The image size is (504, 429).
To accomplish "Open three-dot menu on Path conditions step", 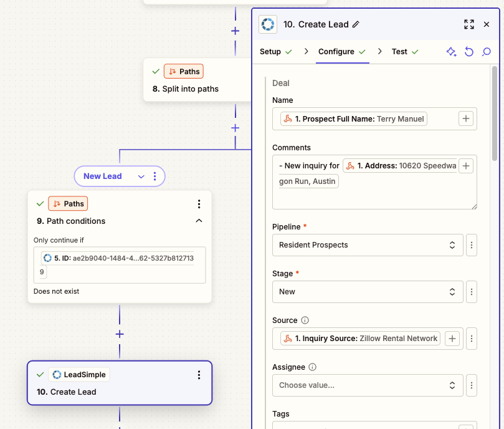I will click(199, 204).
